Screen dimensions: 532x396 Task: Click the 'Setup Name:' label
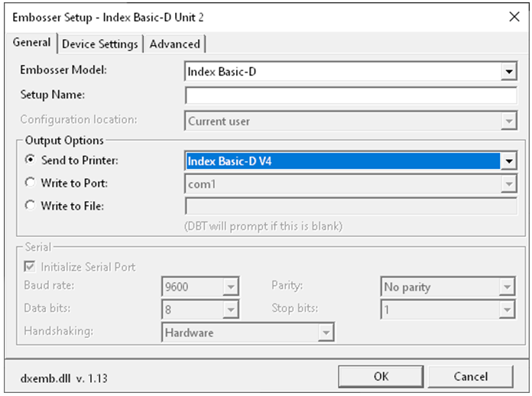point(53,95)
